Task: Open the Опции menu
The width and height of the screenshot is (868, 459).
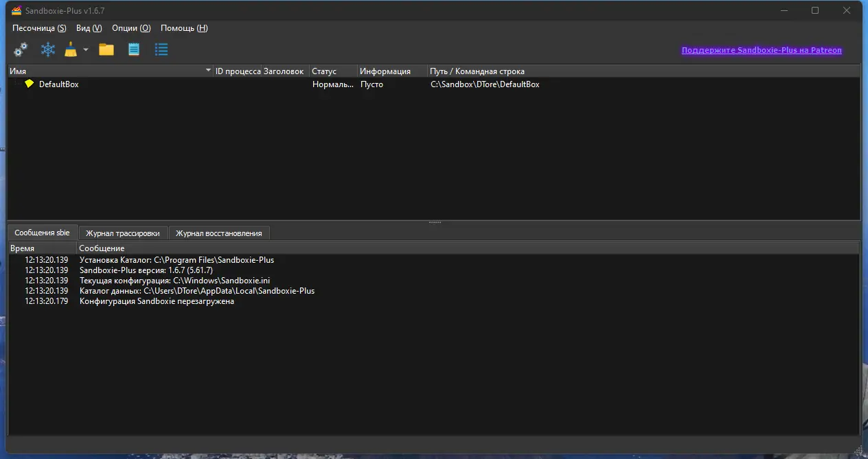Action: coord(131,28)
